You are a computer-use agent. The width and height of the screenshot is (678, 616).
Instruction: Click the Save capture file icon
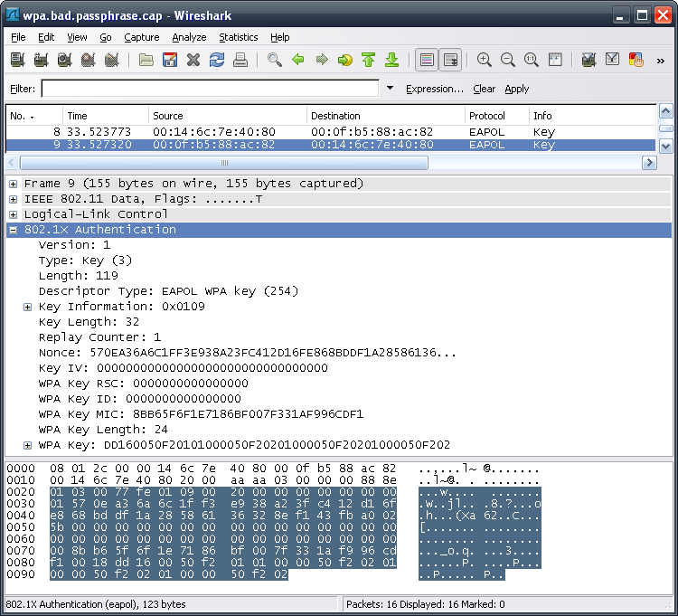(170, 61)
